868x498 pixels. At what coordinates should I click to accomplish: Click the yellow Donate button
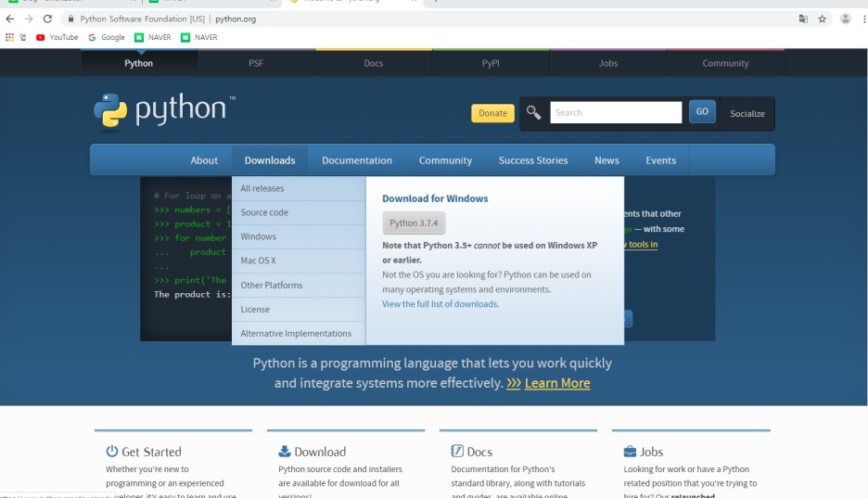pyautogui.click(x=492, y=113)
